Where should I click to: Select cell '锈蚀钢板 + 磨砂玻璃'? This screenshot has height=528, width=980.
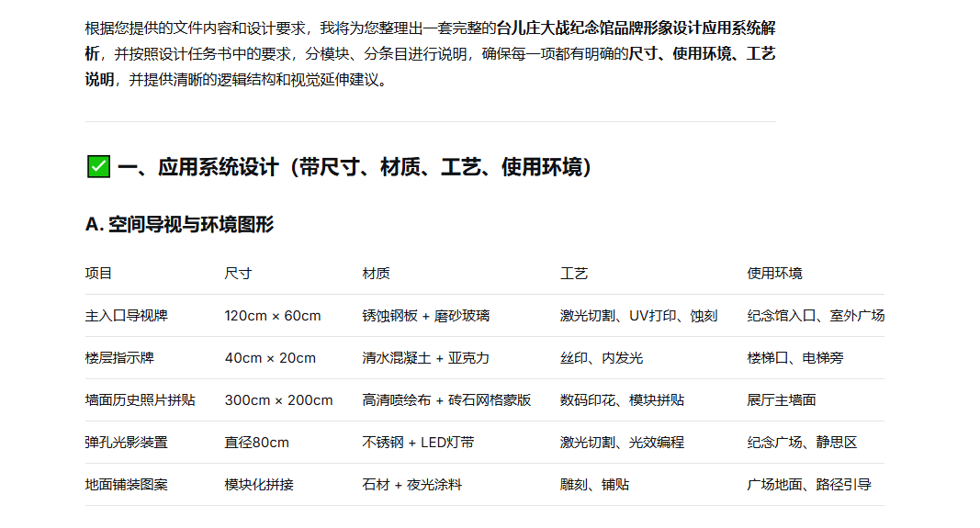(x=425, y=316)
